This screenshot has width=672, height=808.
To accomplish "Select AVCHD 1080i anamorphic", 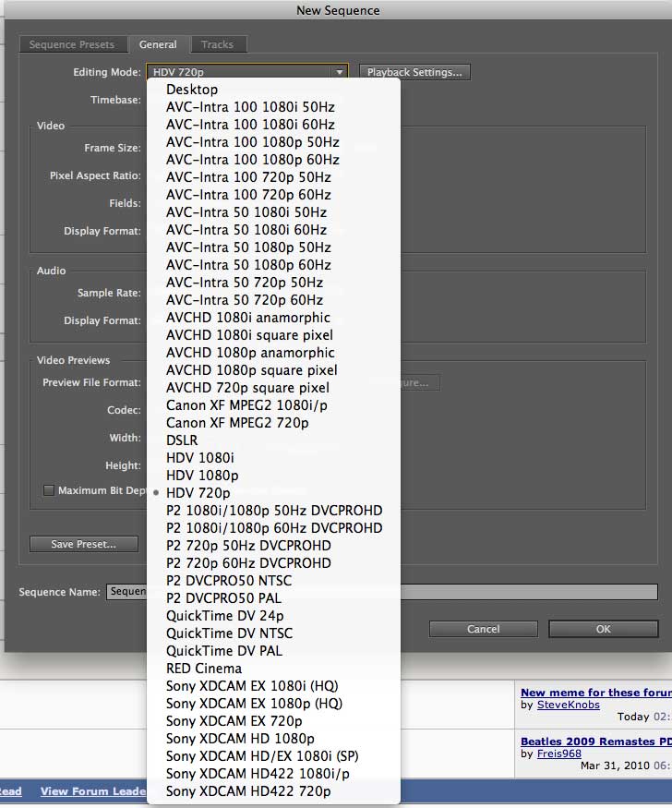I will (273, 317).
